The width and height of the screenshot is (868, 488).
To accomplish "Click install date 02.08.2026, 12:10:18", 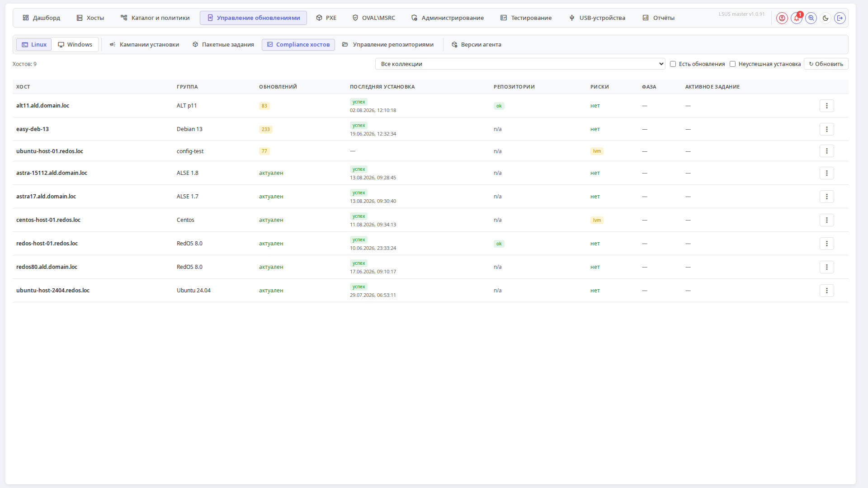I will pos(373,111).
